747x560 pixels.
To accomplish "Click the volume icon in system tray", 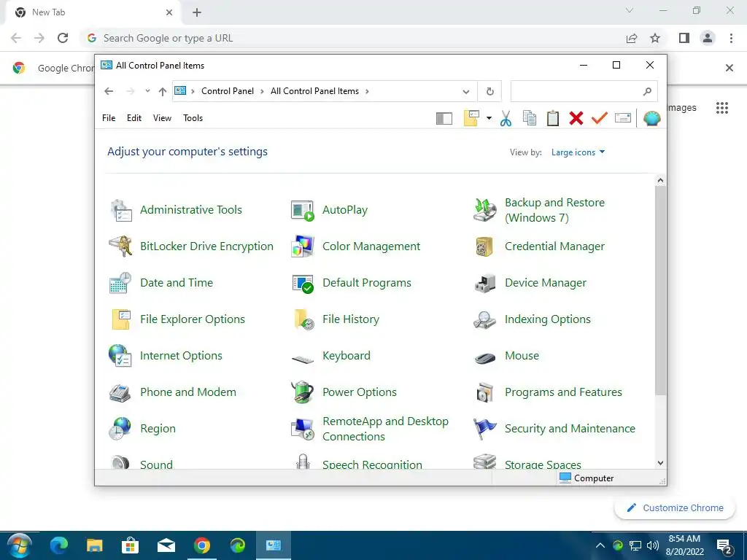I will click(x=653, y=545).
